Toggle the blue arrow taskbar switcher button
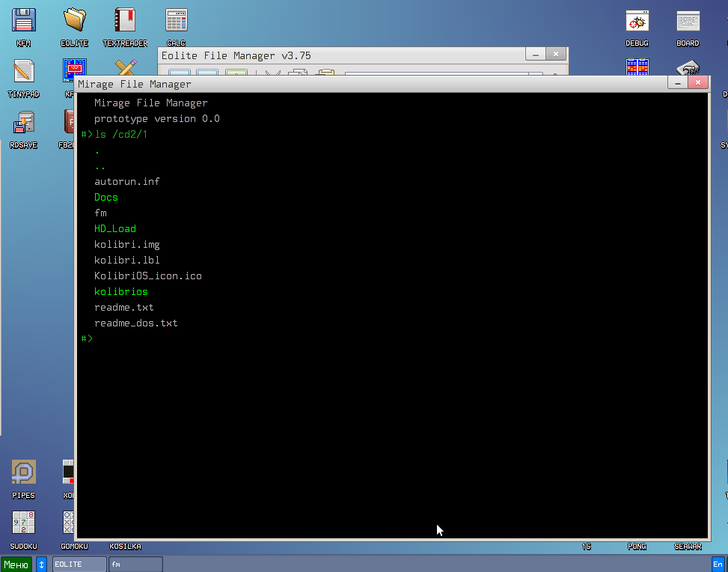This screenshot has height=572, width=728. [x=42, y=565]
